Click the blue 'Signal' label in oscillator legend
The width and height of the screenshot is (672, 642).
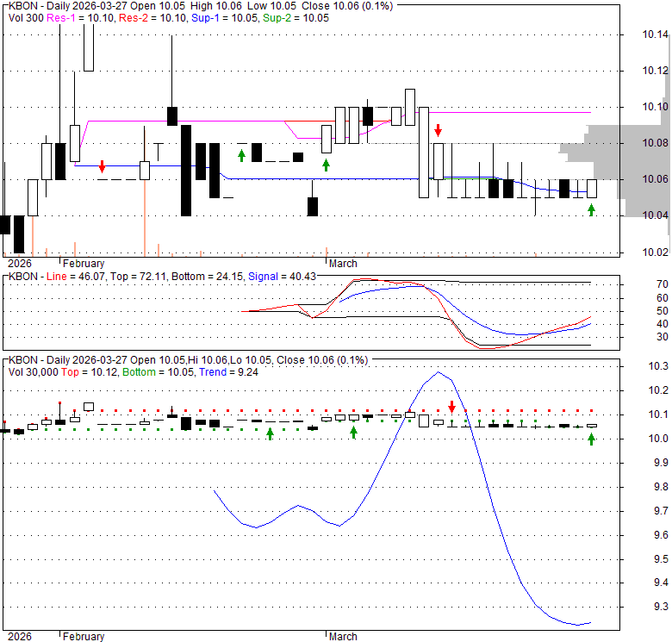(x=263, y=277)
